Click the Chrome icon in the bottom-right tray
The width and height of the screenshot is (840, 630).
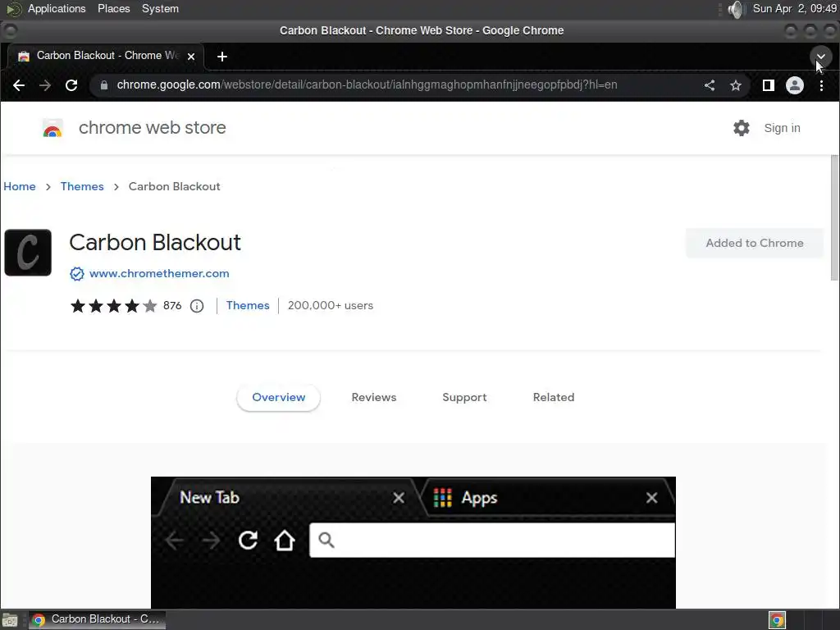(777, 620)
